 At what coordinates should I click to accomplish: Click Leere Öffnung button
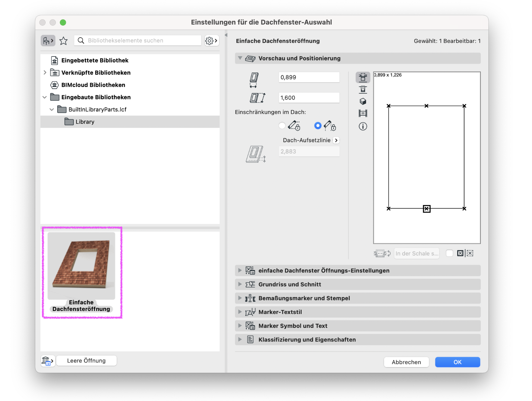click(x=86, y=361)
